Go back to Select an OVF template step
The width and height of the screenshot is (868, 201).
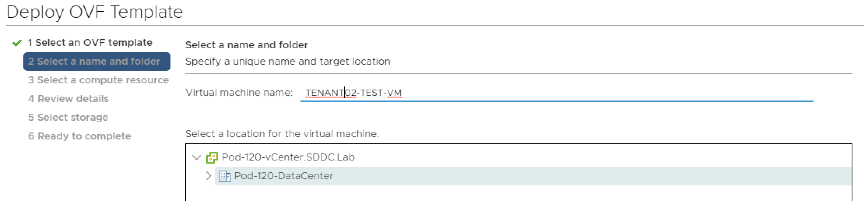90,43
